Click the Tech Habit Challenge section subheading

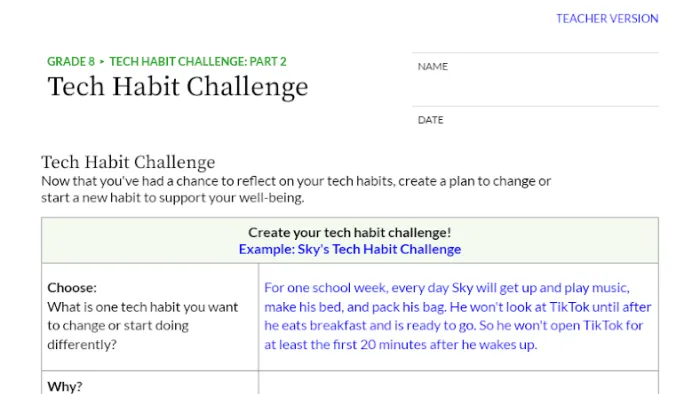(x=128, y=162)
